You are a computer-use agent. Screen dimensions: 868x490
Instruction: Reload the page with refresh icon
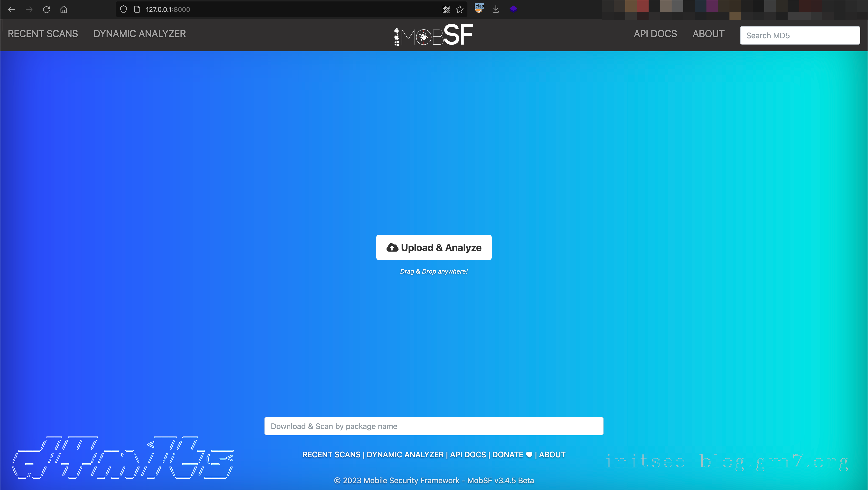coord(46,9)
